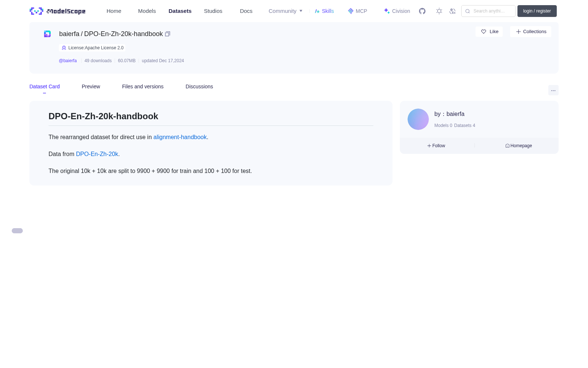588x368 pixels.
Task: Open the alignment-handbook link
Action: tap(180, 137)
